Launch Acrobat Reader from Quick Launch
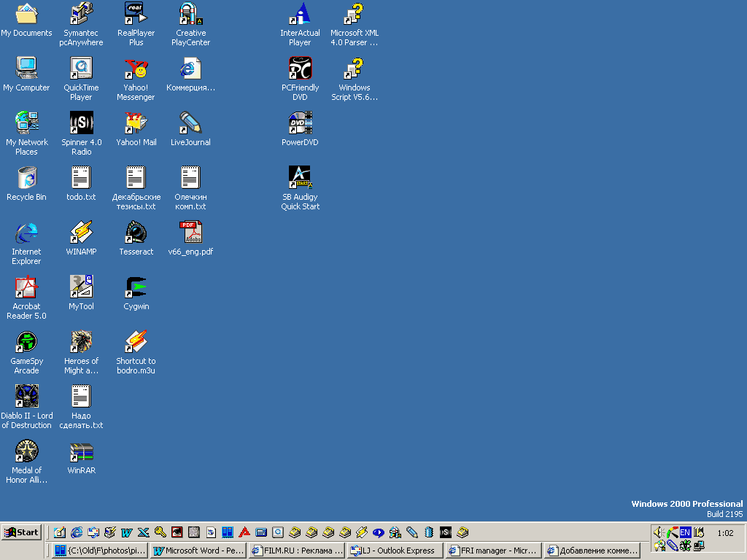Screen dimensions: 747x560 point(244,532)
